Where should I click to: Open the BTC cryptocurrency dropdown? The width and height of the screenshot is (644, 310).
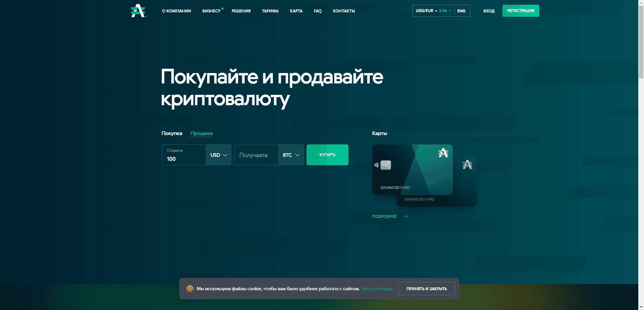click(x=290, y=155)
